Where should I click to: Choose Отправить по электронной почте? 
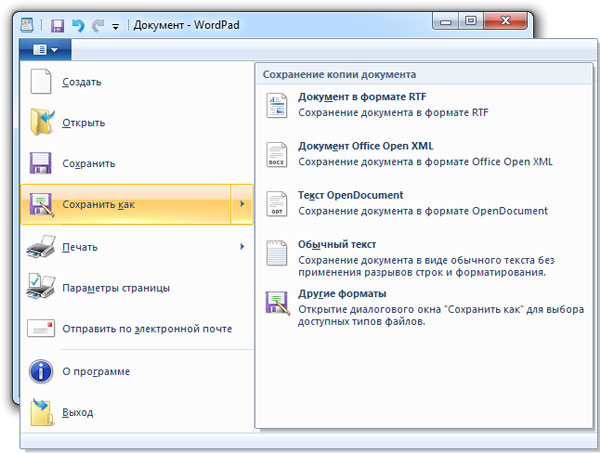pyautogui.click(x=137, y=329)
